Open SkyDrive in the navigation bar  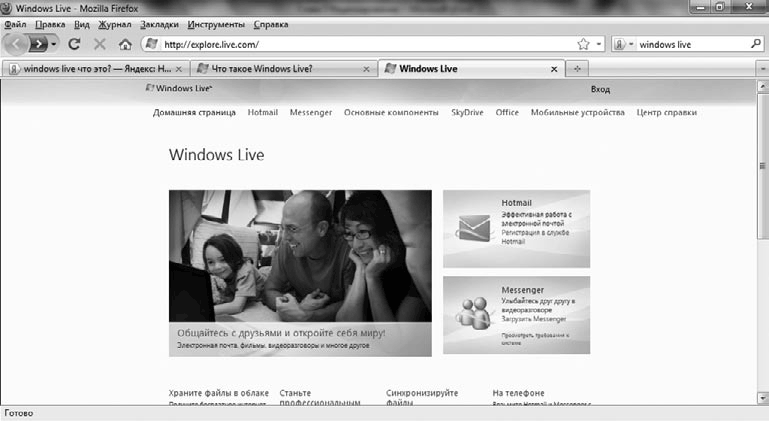tap(467, 112)
